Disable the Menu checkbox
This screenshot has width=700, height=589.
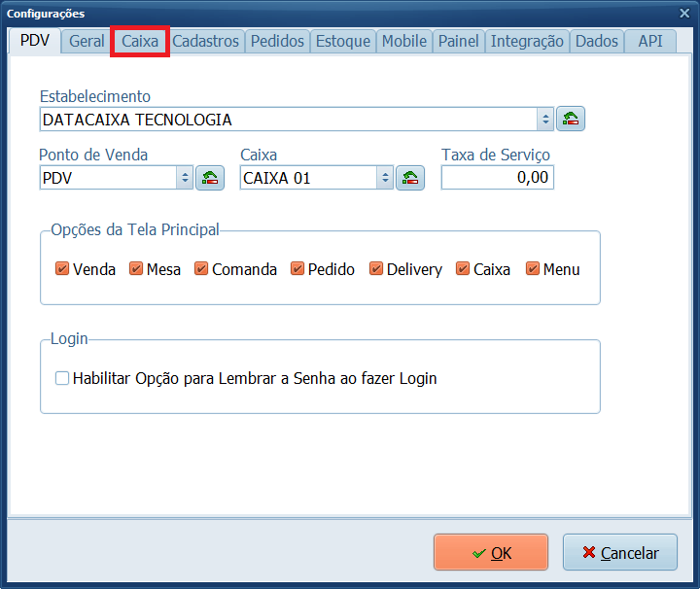tap(533, 269)
